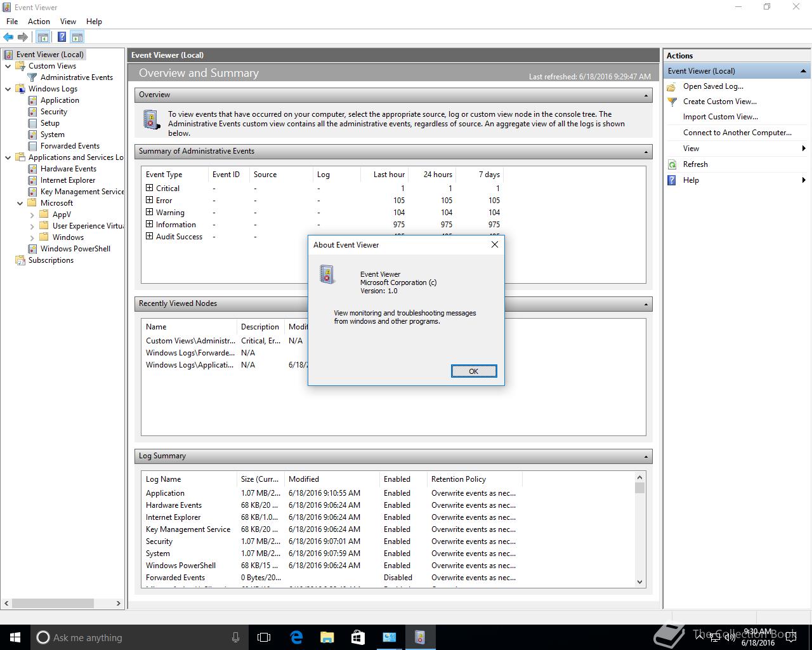Image resolution: width=812 pixels, height=650 pixels.
Task: Click Open Saved Log... action
Action: [x=713, y=86]
